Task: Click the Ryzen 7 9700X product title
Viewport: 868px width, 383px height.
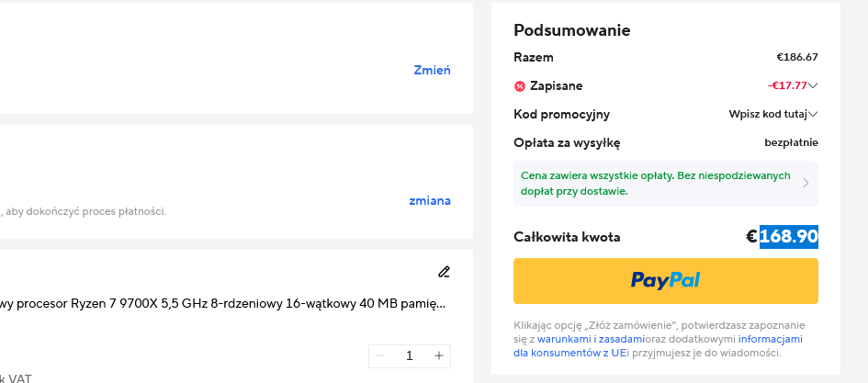Action: pos(222,304)
